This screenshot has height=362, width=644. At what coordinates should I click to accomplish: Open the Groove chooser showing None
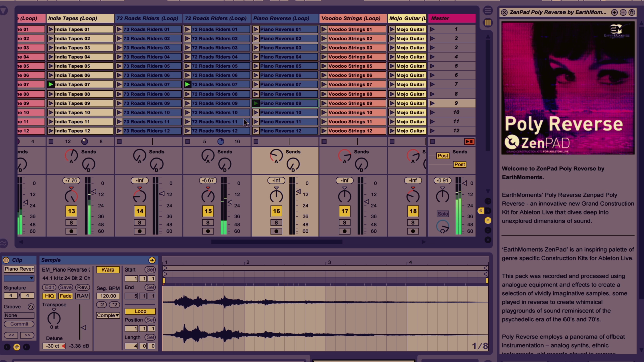coord(19,315)
